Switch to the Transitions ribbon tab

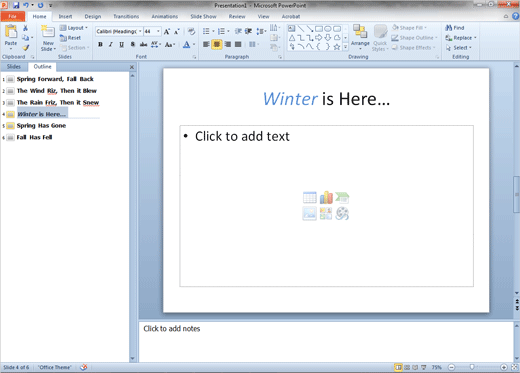(x=126, y=16)
